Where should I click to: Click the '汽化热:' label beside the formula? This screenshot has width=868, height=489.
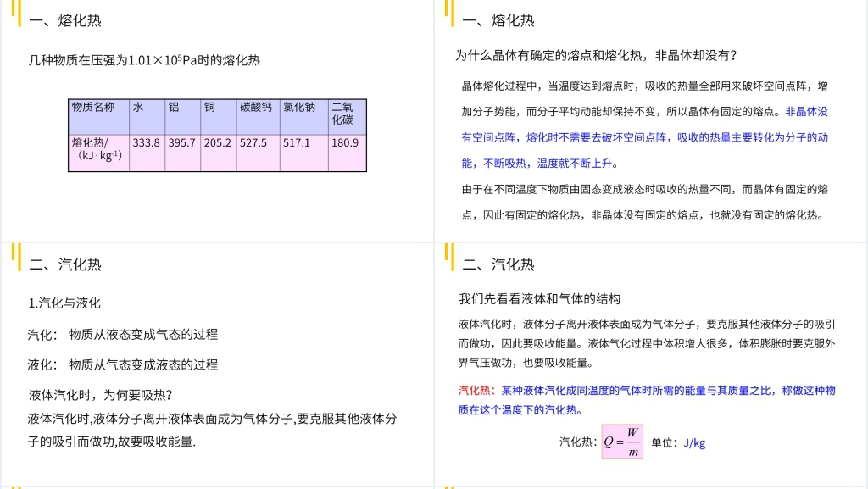(578, 442)
